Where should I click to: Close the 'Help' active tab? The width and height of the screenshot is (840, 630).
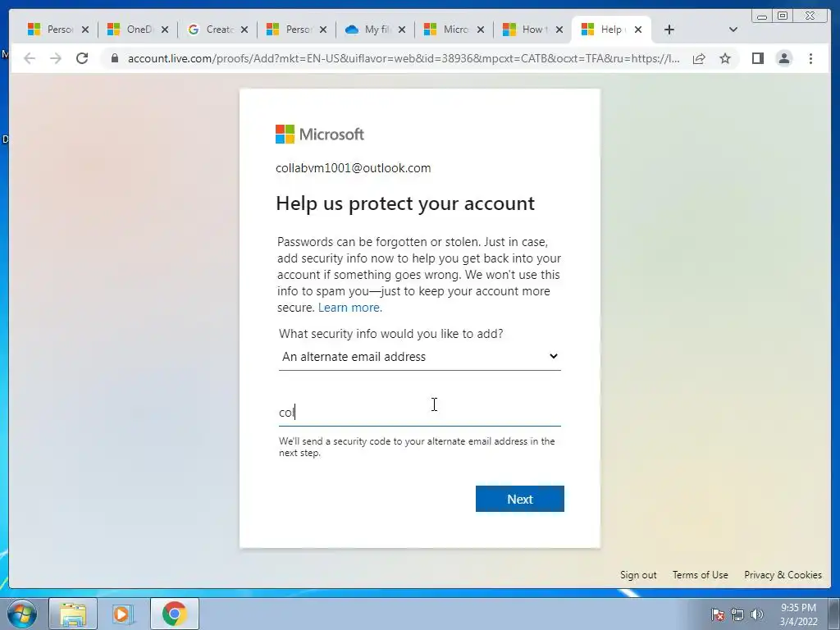pyautogui.click(x=638, y=30)
